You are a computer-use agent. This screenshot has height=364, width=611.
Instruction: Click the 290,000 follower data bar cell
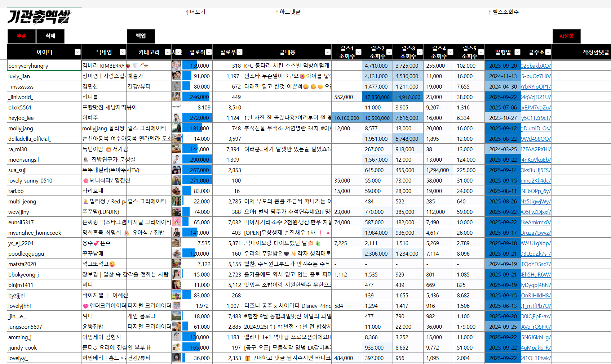point(197,159)
